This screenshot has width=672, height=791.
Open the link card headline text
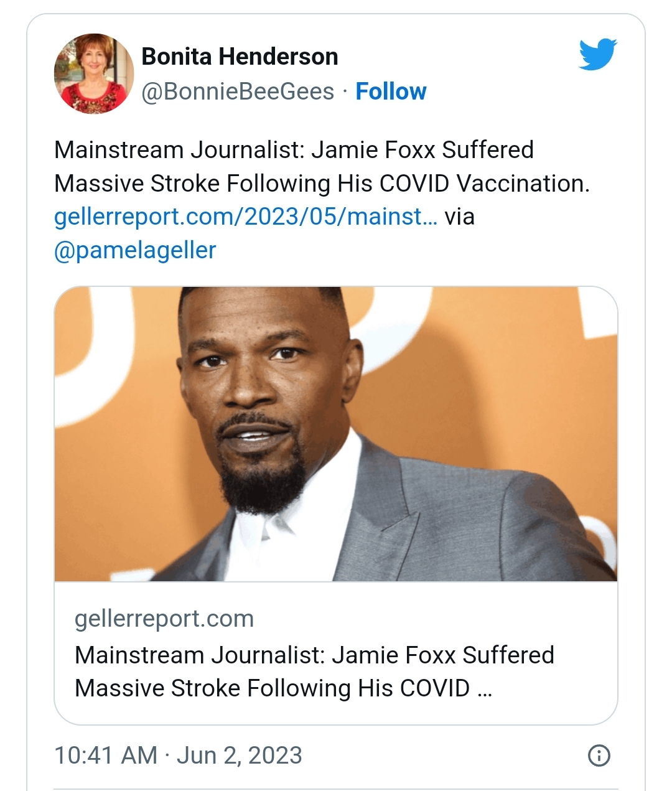click(314, 655)
